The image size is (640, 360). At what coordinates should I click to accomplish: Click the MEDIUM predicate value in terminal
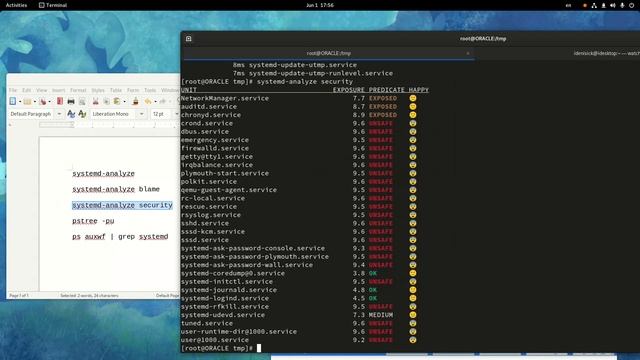(381, 315)
